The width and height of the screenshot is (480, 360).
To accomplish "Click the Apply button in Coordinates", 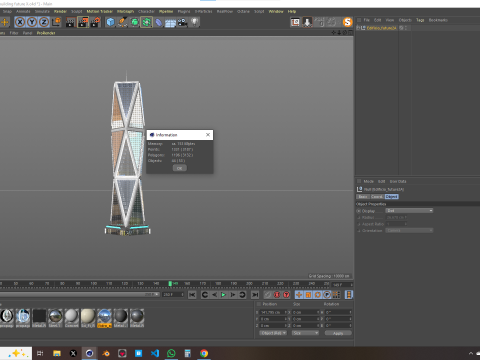I will point(338,333).
